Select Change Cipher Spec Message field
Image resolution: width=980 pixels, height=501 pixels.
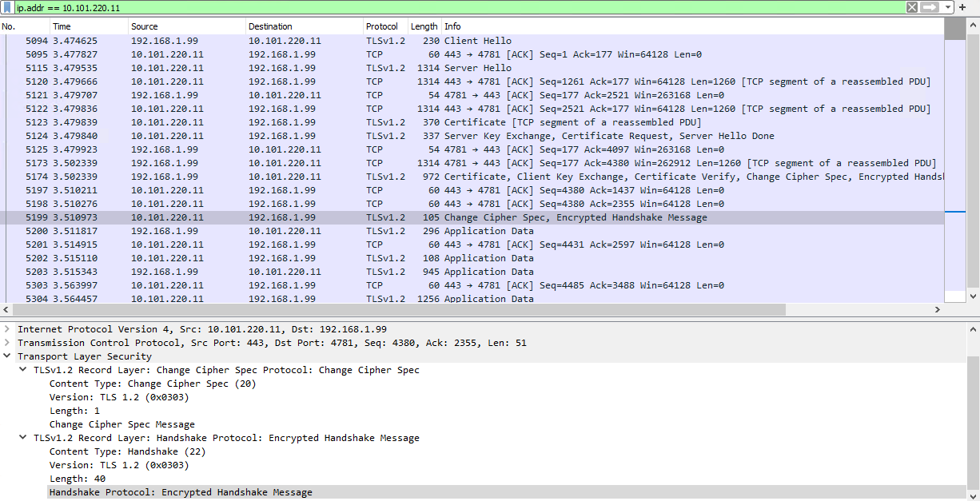pos(122,424)
